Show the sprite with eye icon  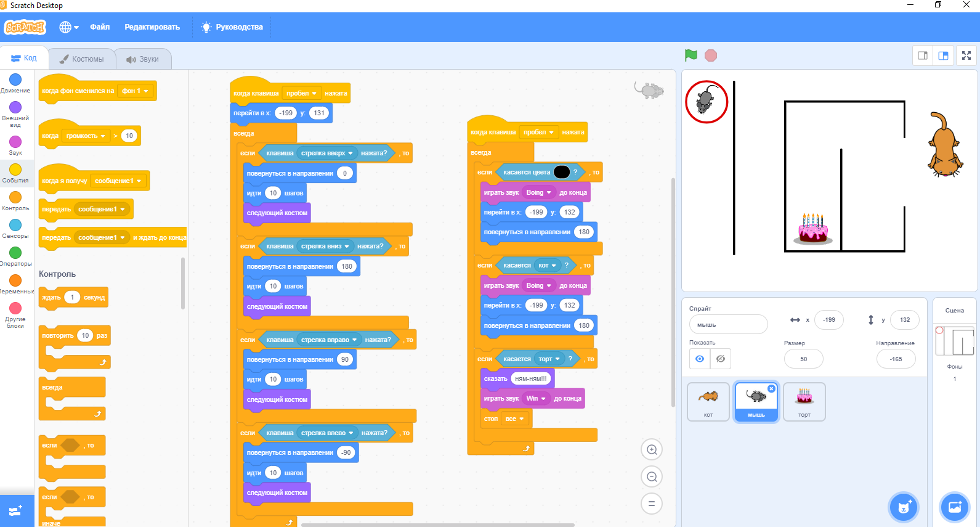point(700,359)
